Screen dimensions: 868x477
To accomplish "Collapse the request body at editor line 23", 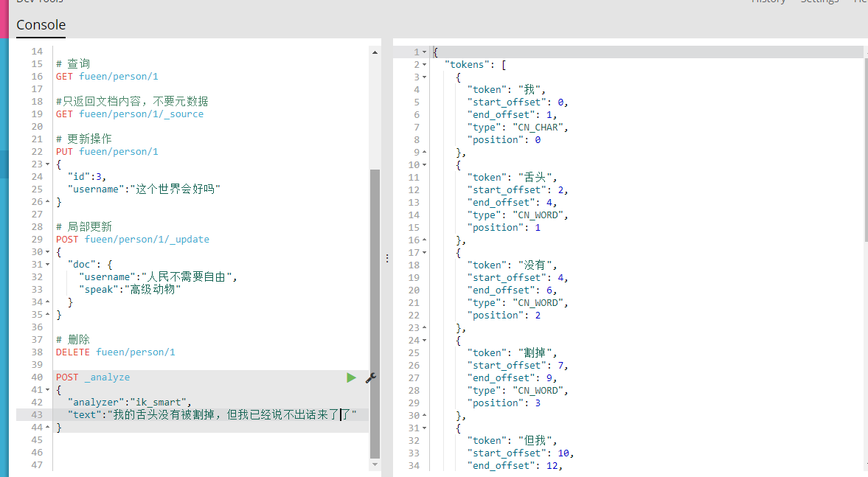I will point(48,164).
